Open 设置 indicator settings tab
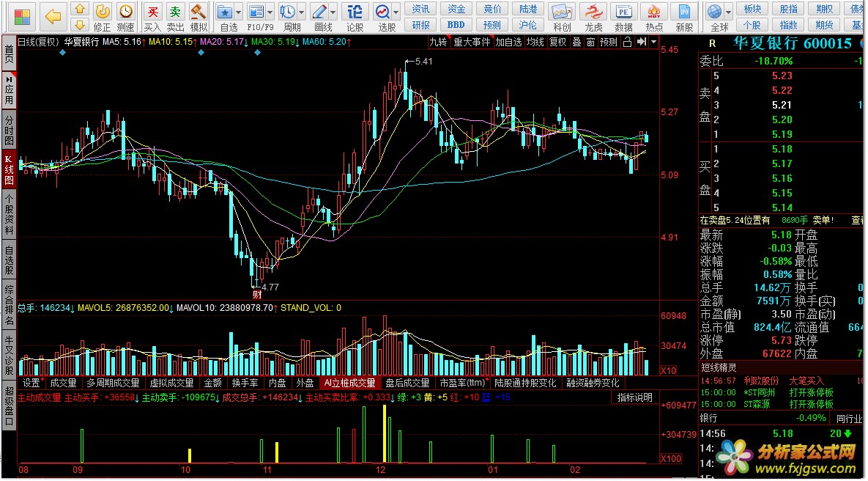Screen dimensions: 868x481 [31, 383]
